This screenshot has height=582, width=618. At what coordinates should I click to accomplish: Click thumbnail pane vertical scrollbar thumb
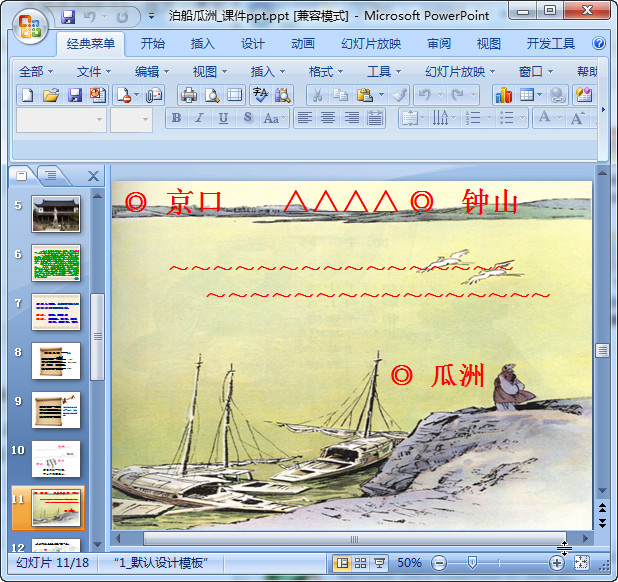click(97, 337)
